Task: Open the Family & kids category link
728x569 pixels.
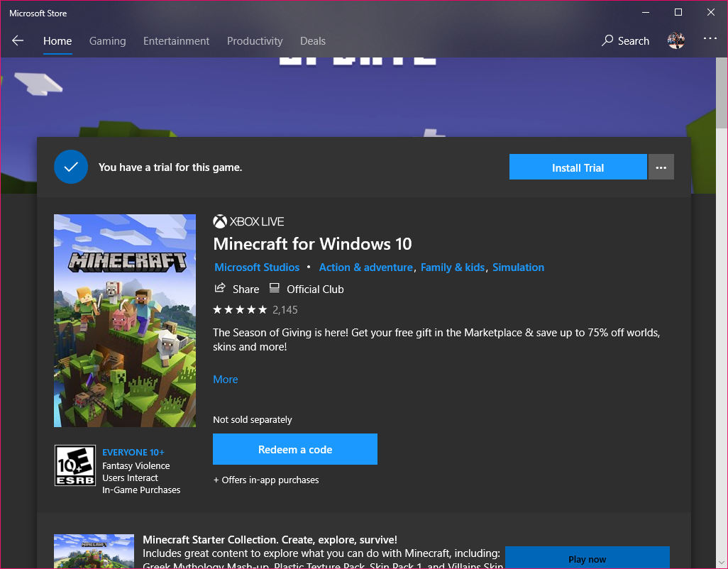Action: 452,267
